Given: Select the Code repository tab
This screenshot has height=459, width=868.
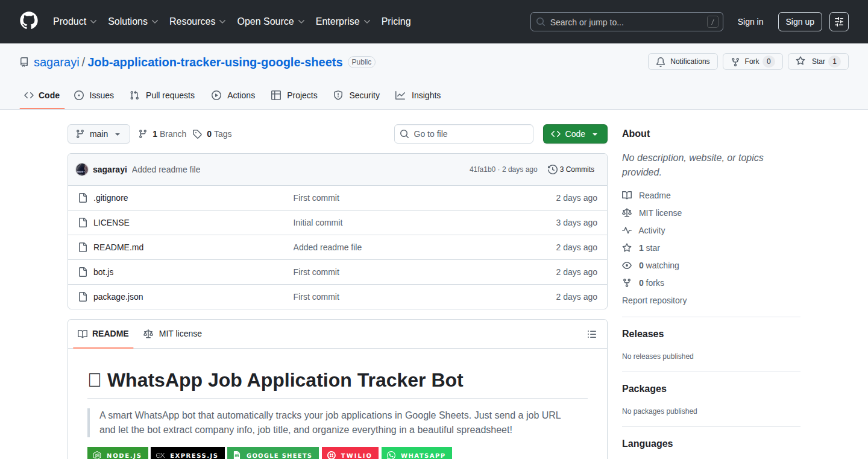Looking at the screenshot, I should coord(42,95).
